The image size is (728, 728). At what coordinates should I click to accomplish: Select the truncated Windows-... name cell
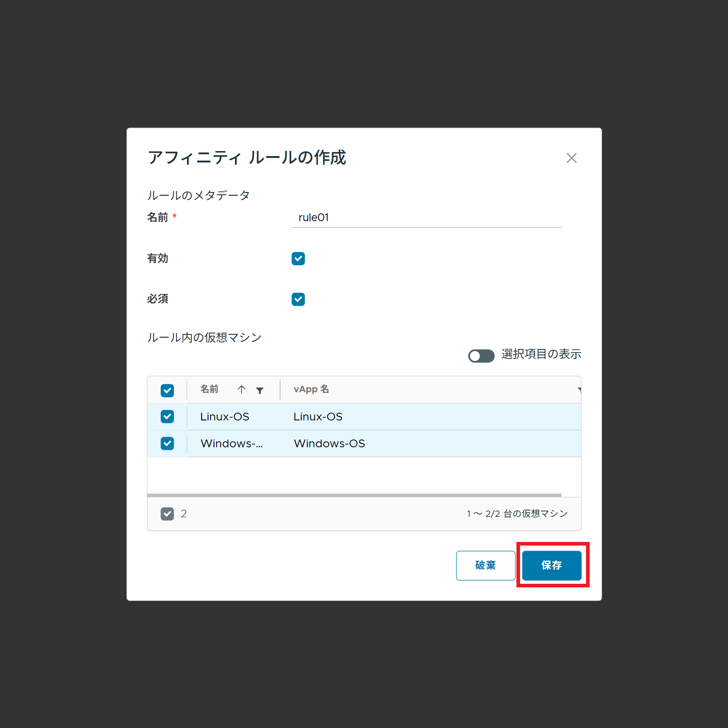[x=232, y=444]
